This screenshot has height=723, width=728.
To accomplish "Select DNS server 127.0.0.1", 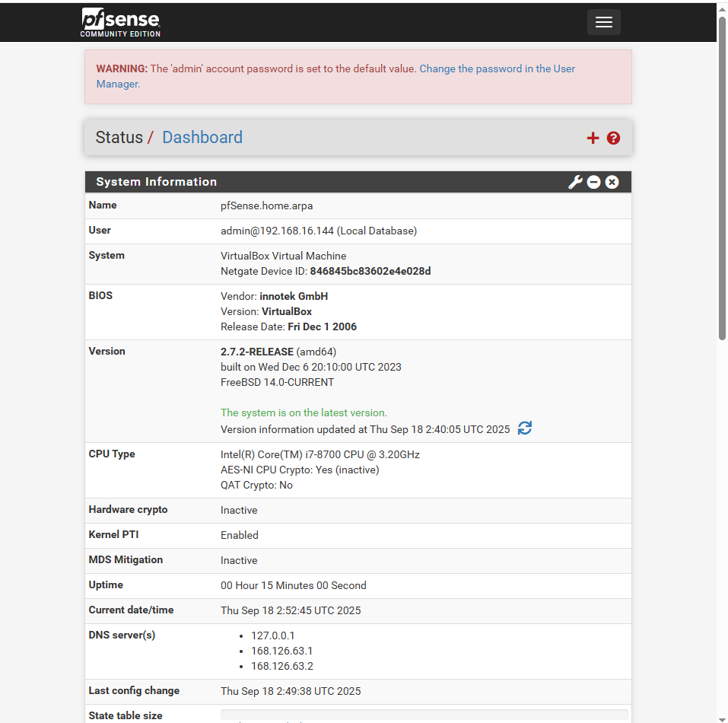I will 272,635.
